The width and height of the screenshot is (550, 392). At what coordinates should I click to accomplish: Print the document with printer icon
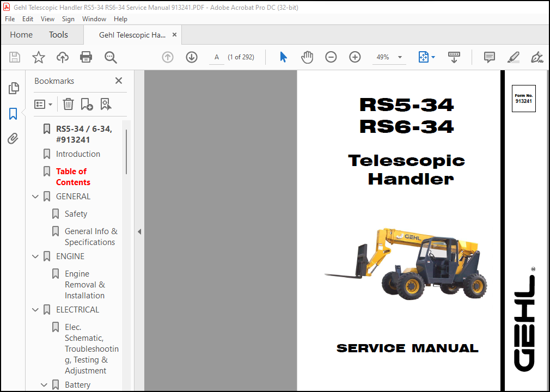[86, 57]
